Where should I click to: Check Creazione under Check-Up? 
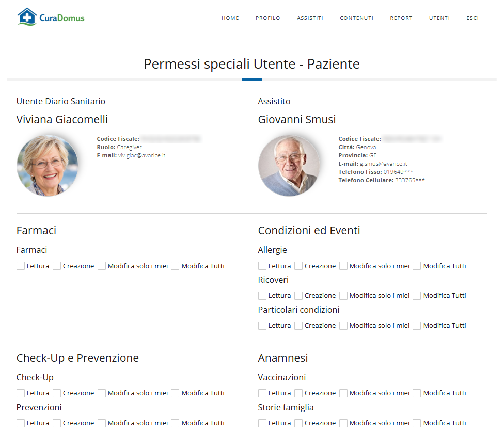point(57,393)
